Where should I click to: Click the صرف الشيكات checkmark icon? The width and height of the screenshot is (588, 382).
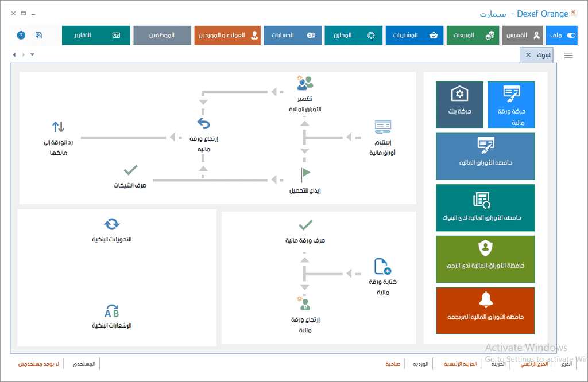click(130, 170)
